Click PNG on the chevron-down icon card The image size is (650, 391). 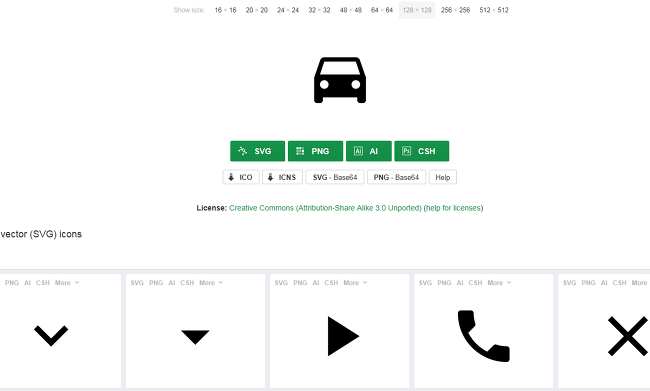point(12,283)
